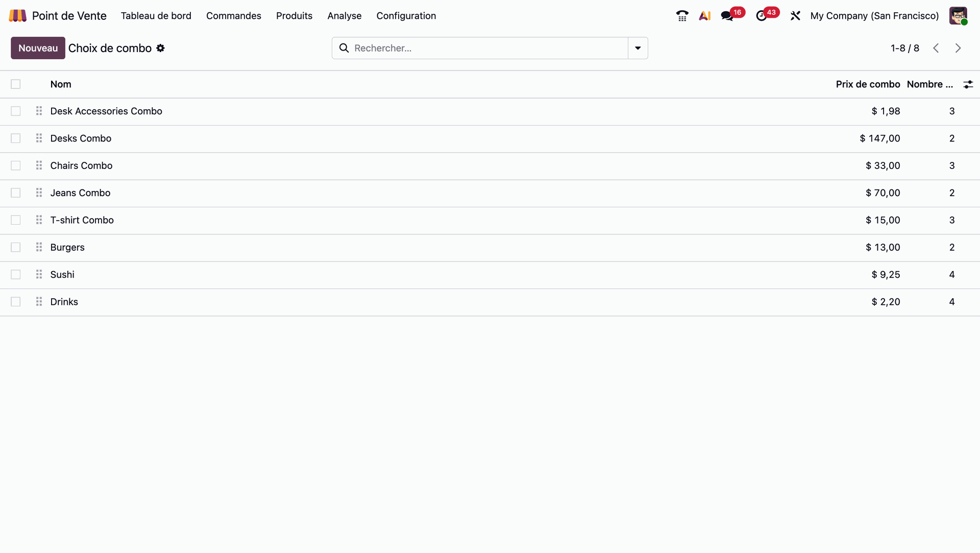Viewport: 980px width, 553px height.
Task: Click the Nouveau button
Action: 38,48
